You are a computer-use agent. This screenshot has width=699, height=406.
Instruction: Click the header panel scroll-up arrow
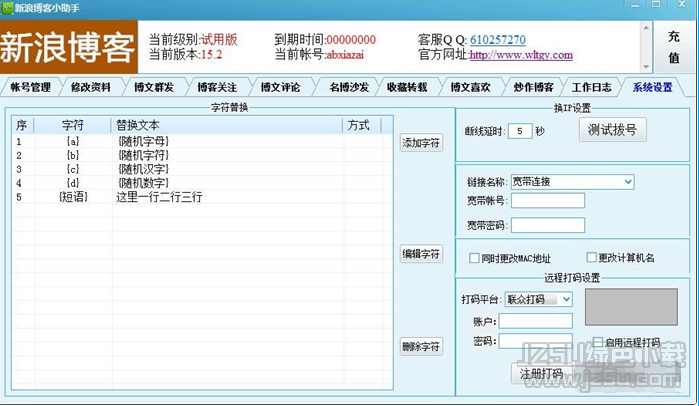coord(646,28)
